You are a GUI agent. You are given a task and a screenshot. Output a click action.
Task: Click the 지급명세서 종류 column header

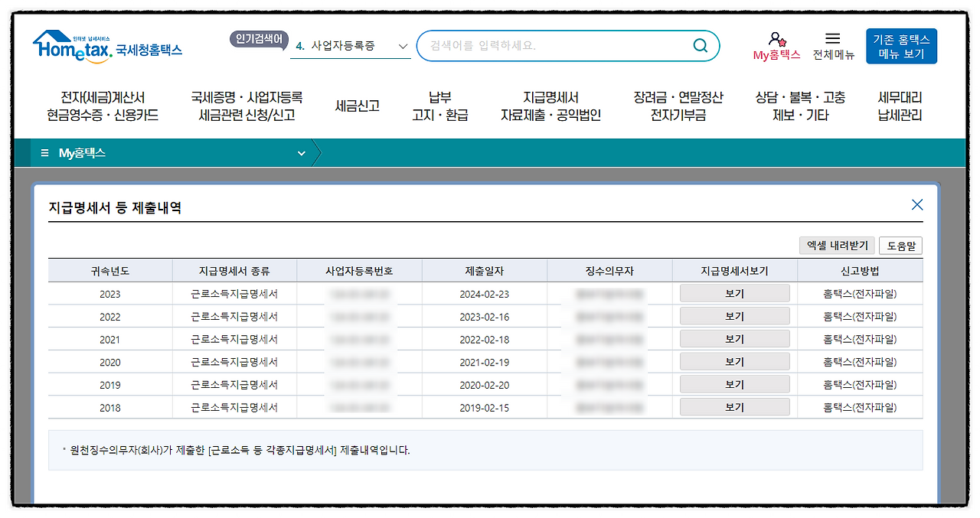pos(234,271)
